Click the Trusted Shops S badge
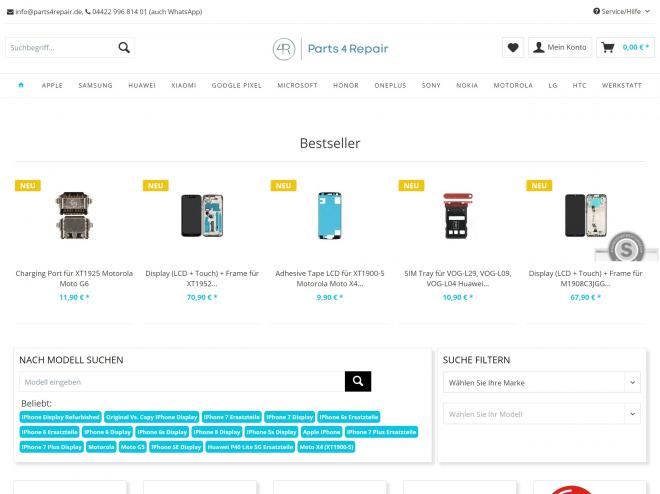 (626, 249)
